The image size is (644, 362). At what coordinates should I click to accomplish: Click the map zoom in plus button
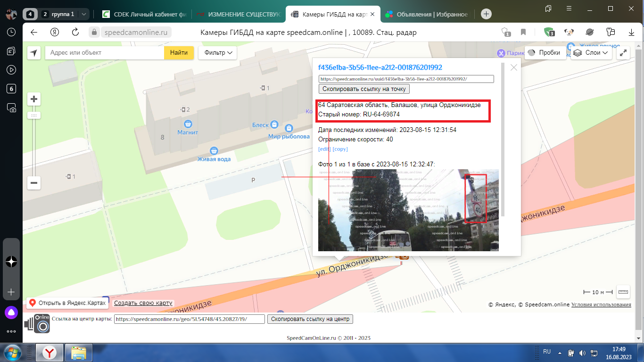click(x=34, y=99)
